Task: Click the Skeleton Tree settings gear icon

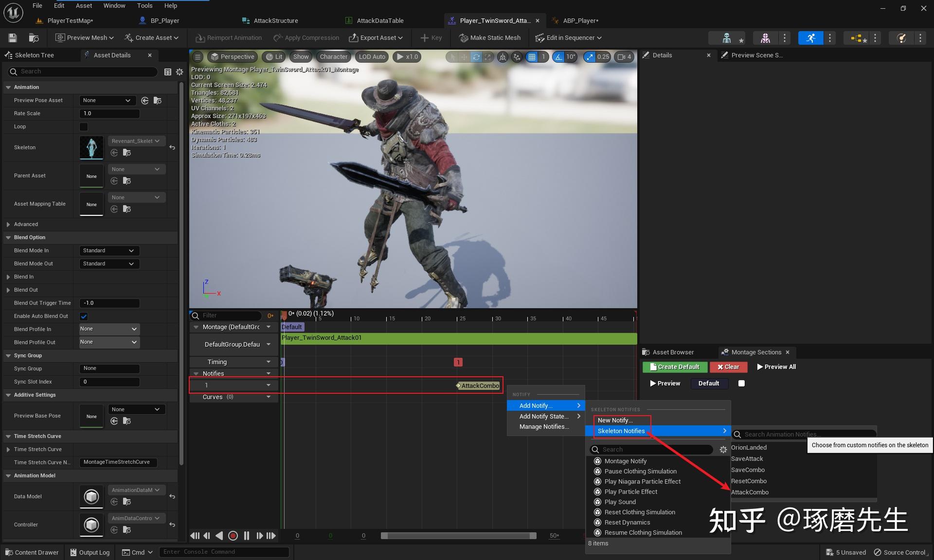Action: (180, 72)
